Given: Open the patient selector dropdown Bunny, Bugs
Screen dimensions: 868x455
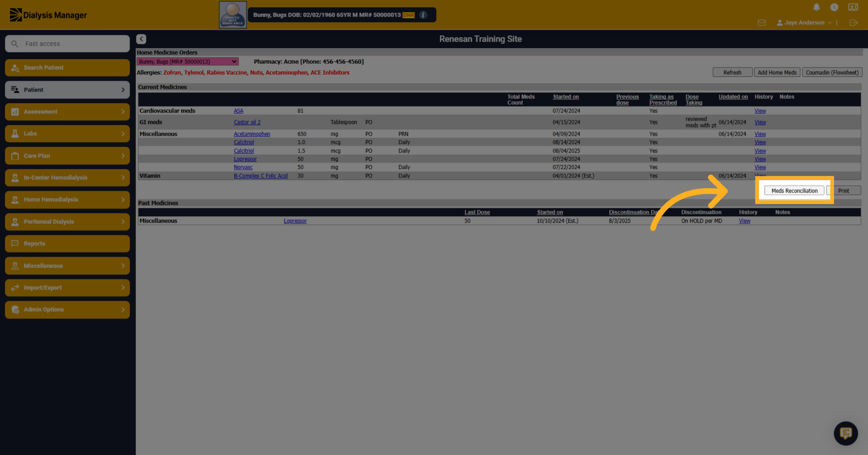Looking at the screenshot, I should [187, 62].
